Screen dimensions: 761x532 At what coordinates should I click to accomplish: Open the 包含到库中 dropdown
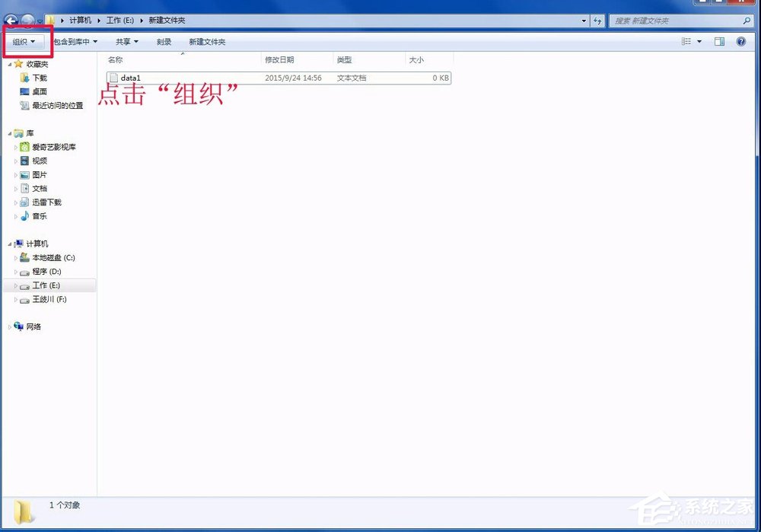click(x=73, y=42)
